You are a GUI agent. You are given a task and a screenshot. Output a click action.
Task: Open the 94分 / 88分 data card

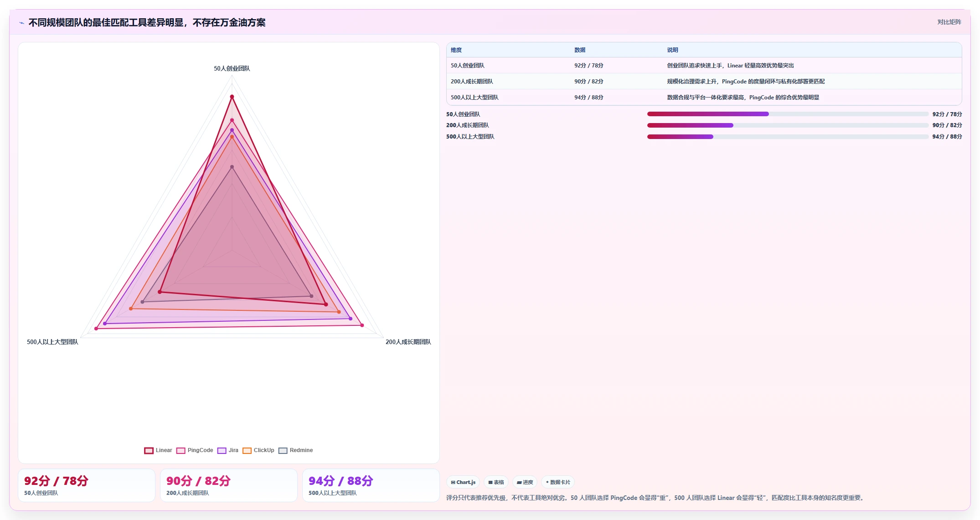[x=371, y=485]
